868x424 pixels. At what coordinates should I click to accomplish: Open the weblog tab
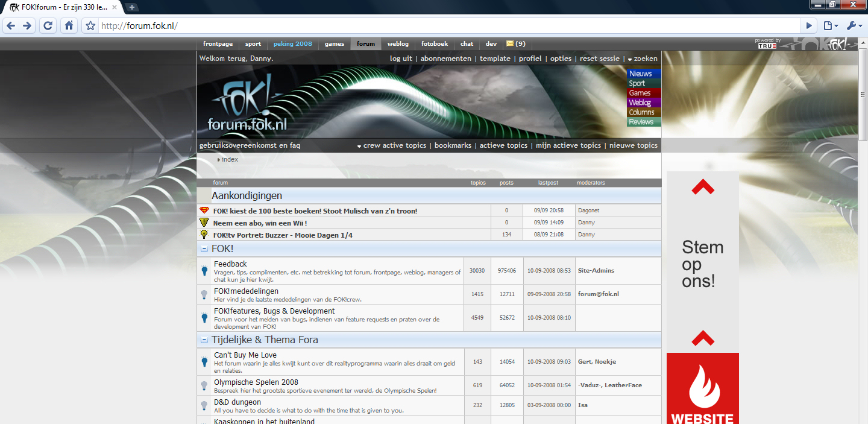tap(398, 44)
